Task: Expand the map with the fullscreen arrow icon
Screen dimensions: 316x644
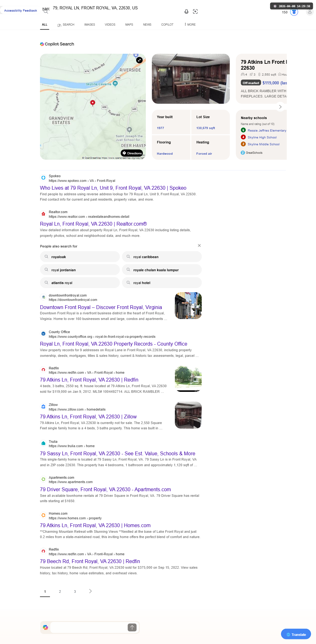Action: (x=139, y=60)
